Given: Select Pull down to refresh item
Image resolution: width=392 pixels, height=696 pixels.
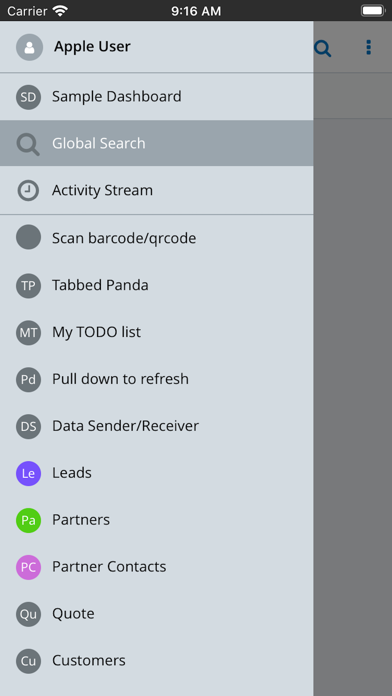Looking at the screenshot, I should click(x=157, y=379).
